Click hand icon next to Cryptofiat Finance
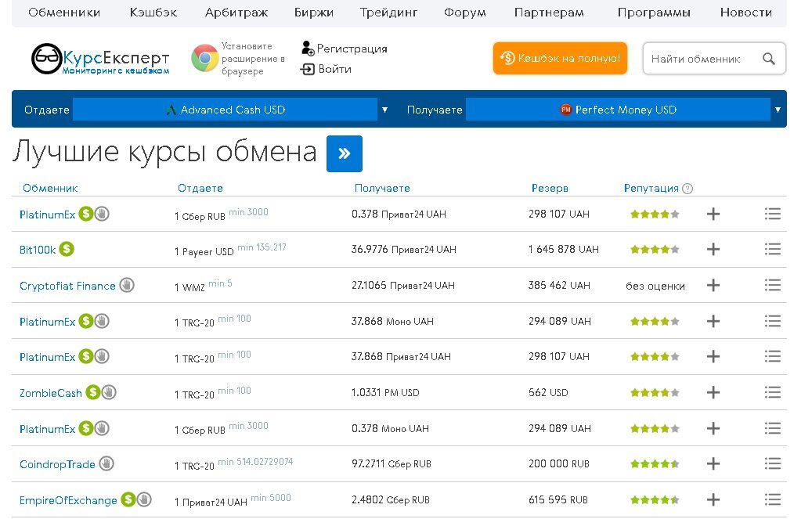This screenshot has width=812, height=519. tap(127, 285)
